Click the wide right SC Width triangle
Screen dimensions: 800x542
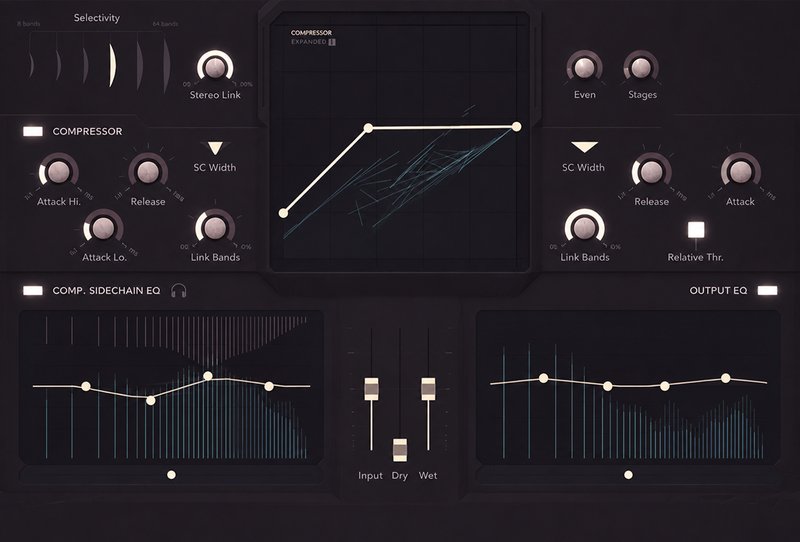[x=584, y=147]
